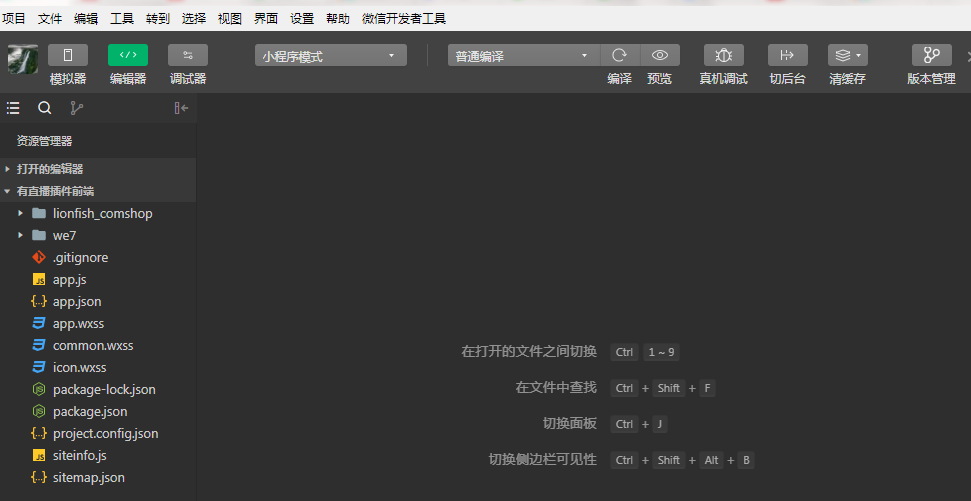Open the 微信开发者工具 menu
The width and height of the screenshot is (971, 501).
coord(404,19)
